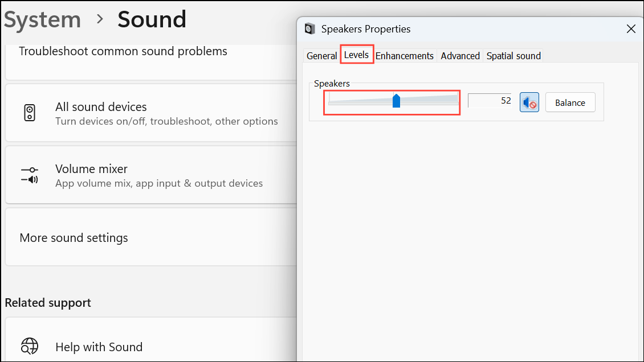Go to the Advanced tab

[x=460, y=56]
